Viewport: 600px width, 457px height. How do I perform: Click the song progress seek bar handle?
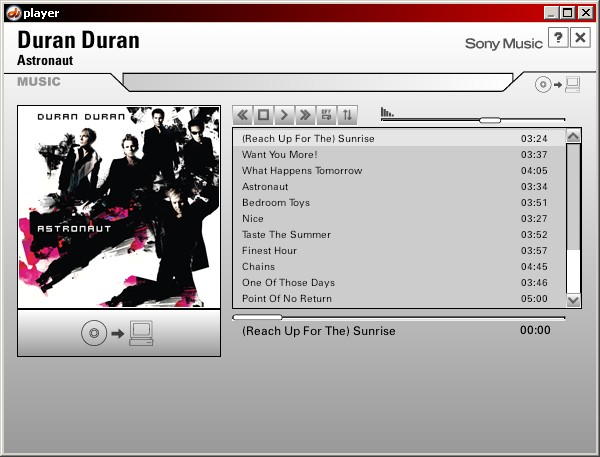point(258,318)
